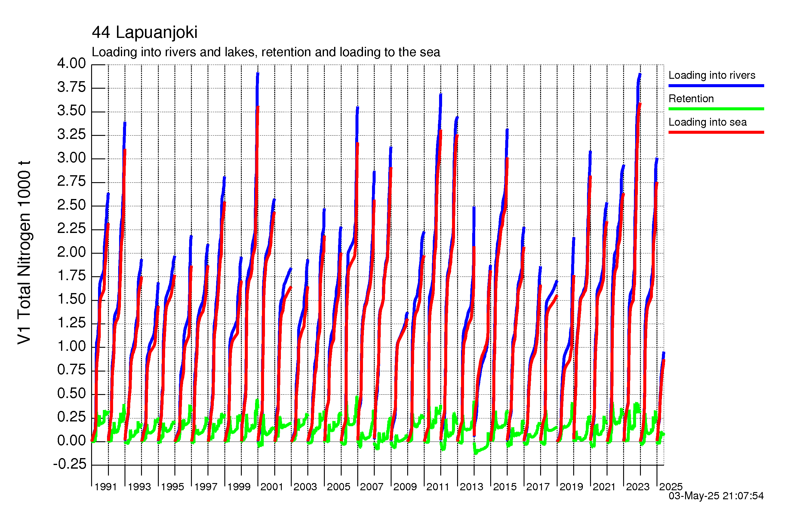The height and width of the screenshot is (511, 812).
Task: Click the x-axis year label 2015
Action: click(x=505, y=487)
